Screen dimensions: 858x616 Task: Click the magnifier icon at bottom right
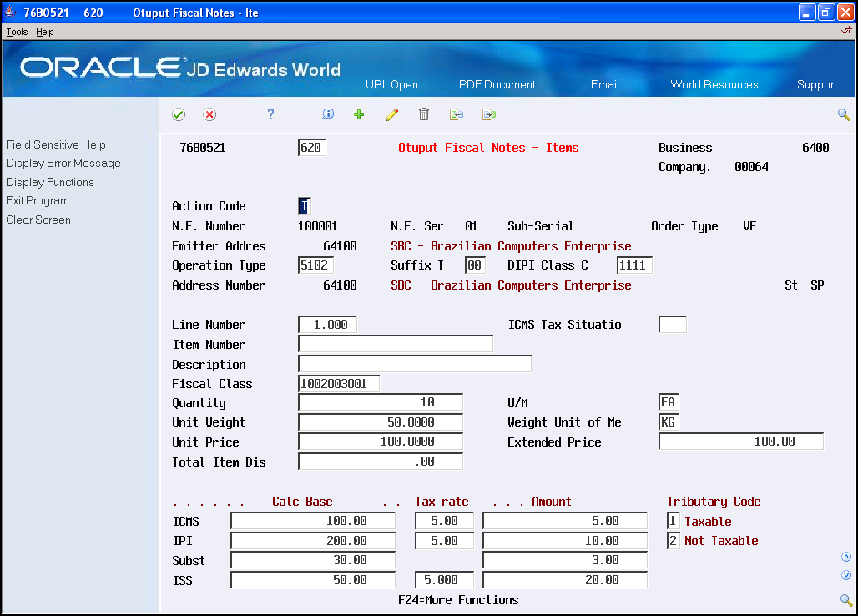pyautogui.click(x=846, y=600)
